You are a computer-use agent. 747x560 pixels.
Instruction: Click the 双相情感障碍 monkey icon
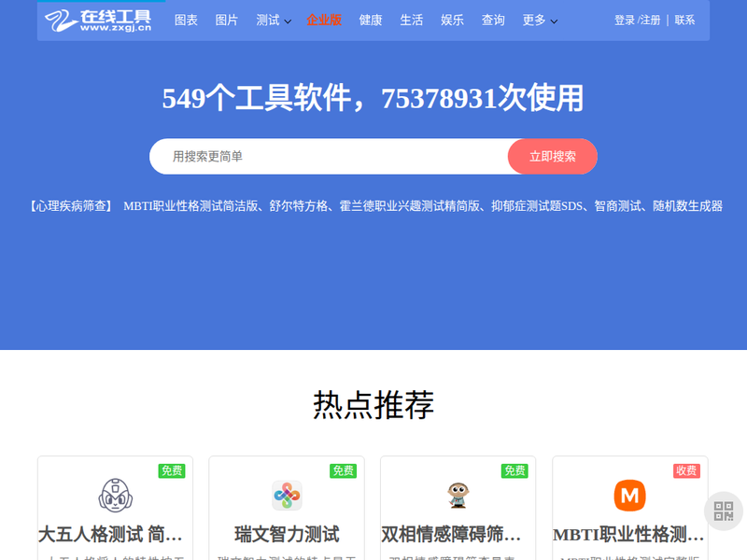pyautogui.click(x=458, y=495)
